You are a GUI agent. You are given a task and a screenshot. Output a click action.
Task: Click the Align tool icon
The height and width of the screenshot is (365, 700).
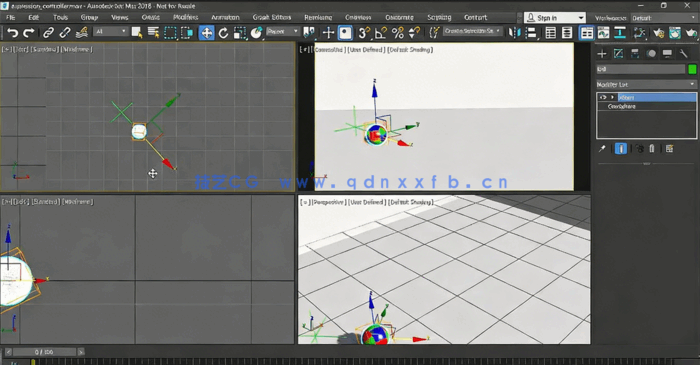531,33
